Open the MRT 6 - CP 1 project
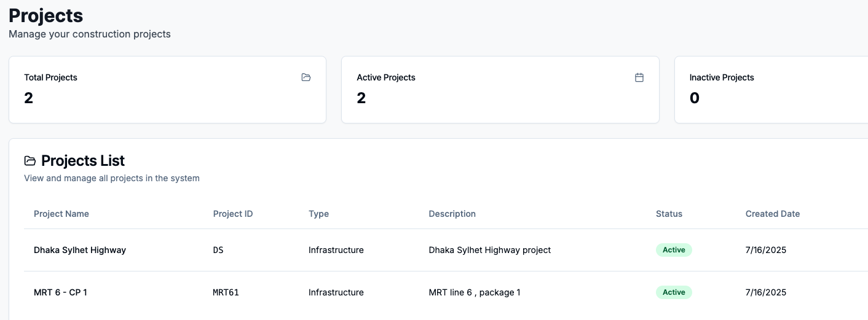 click(x=60, y=292)
